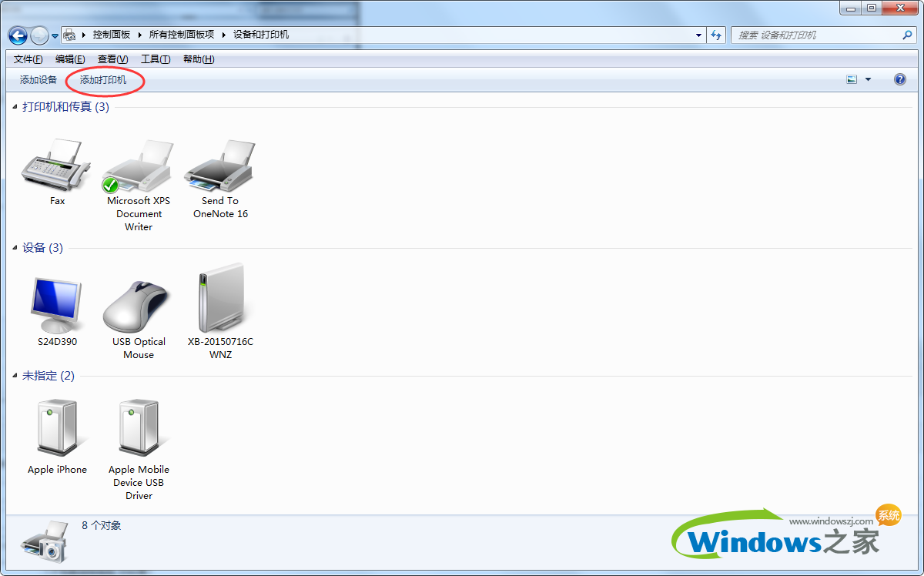Open the 工具(T) menu
Viewport: 924px width, 576px height.
pyautogui.click(x=156, y=59)
